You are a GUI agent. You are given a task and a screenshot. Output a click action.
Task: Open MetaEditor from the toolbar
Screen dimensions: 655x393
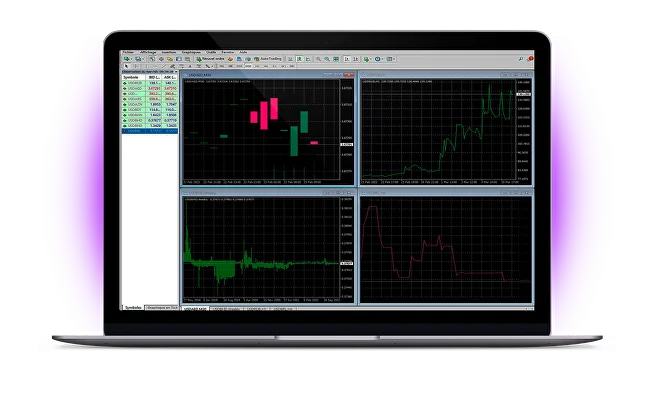pyautogui.click(x=230, y=59)
